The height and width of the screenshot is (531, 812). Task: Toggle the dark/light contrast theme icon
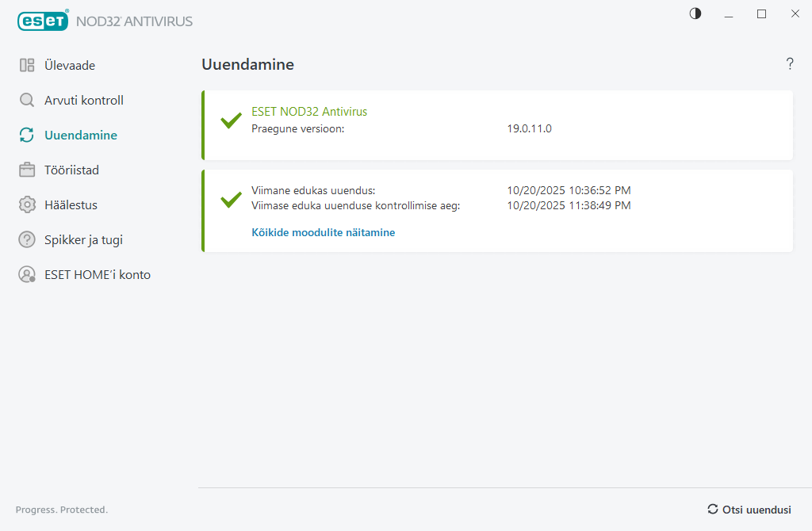[x=695, y=13]
